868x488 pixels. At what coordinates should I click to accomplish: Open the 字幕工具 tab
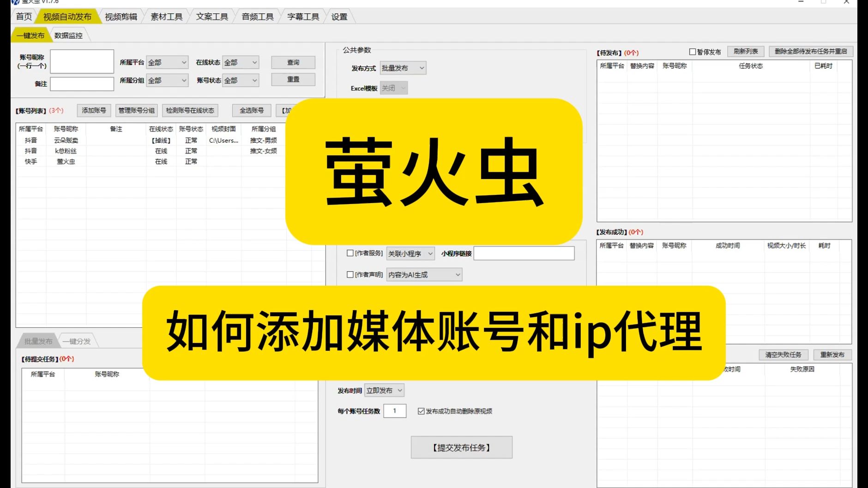click(303, 17)
